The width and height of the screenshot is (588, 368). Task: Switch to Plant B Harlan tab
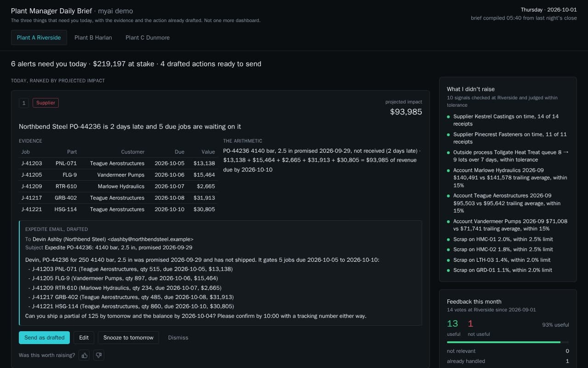click(x=93, y=38)
